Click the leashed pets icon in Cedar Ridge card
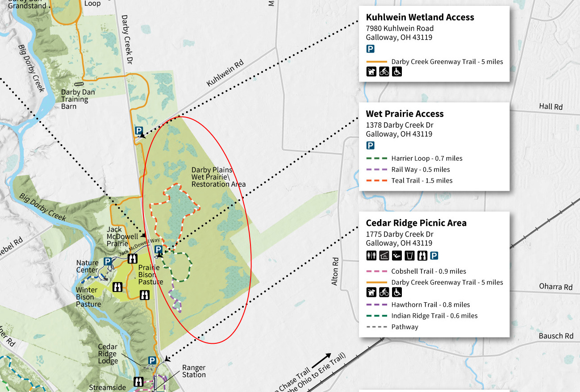The height and width of the screenshot is (392, 580). click(x=371, y=292)
